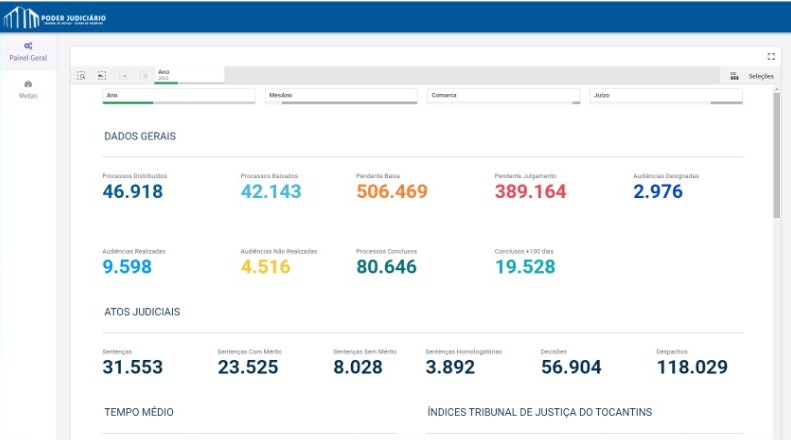Click the Pendente Julgamento value 389.164

(x=530, y=192)
